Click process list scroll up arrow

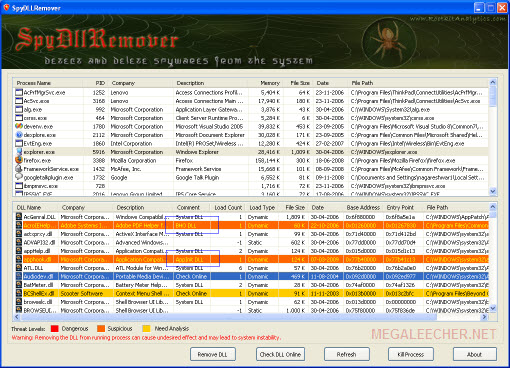[x=493, y=82]
